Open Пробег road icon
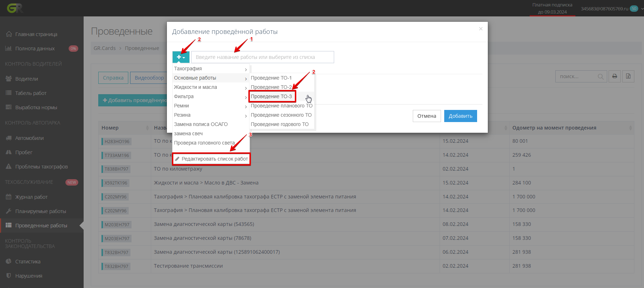 click(x=9, y=152)
